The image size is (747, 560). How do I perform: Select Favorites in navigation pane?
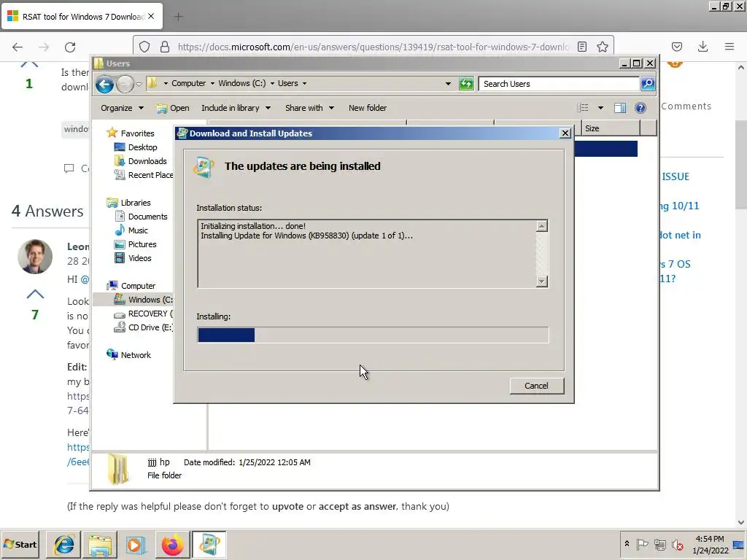pyautogui.click(x=137, y=133)
